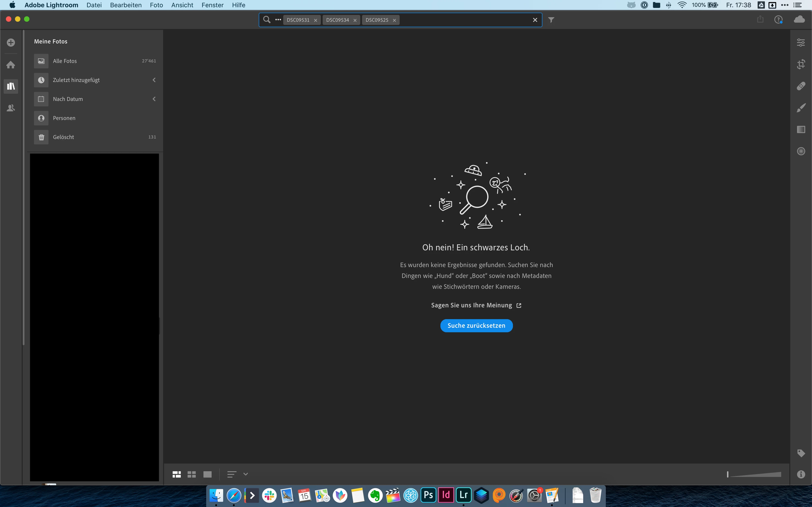
Task: Open the Foto menu
Action: pyautogui.click(x=156, y=5)
